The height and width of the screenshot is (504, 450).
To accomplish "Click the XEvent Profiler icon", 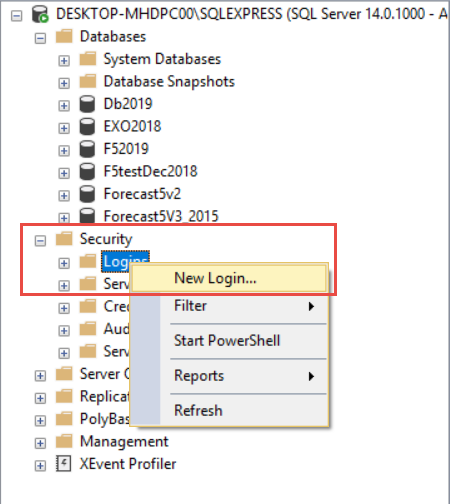I will pyautogui.click(x=63, y=464).
